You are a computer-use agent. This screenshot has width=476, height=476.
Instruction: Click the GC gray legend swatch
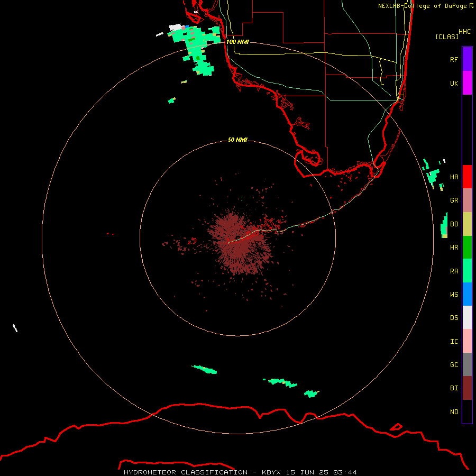click(x=467, y=364)
